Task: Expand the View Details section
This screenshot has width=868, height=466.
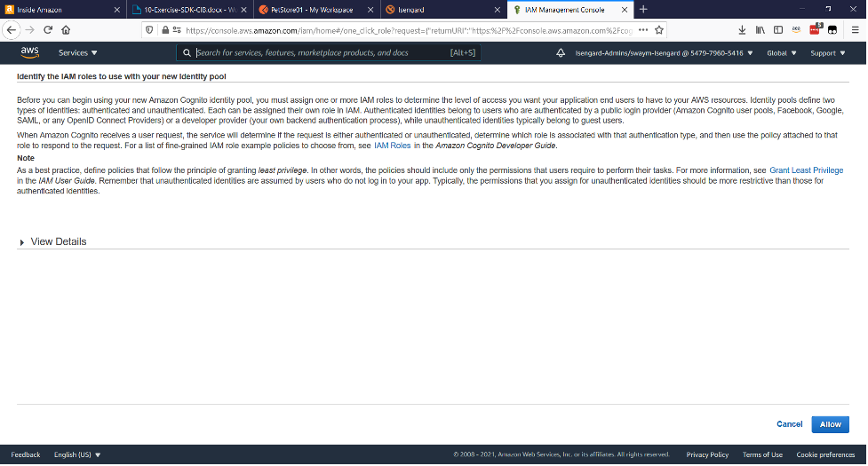Action: tap(53, 241)
